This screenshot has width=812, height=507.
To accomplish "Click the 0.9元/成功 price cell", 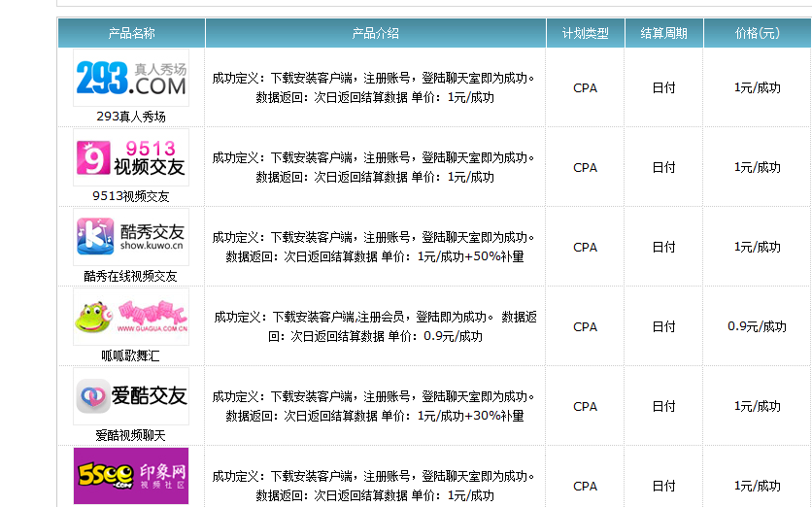I will coord(757,326).
